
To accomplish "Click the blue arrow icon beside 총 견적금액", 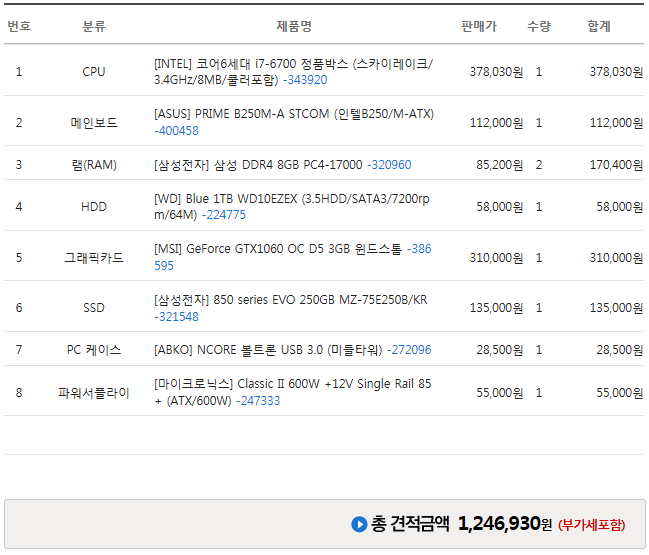I will click(359, 524).
